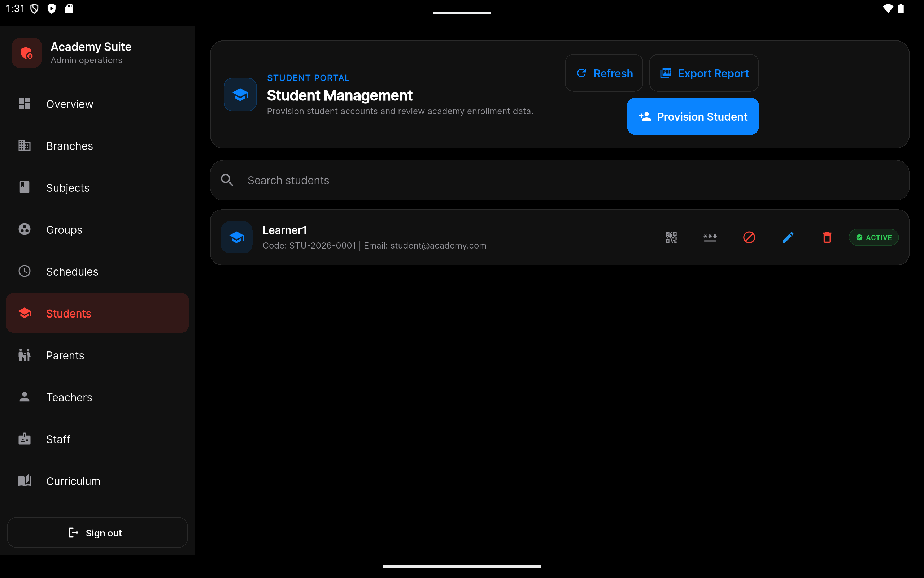Go to Teachers page
924x578 pixels.
[x=97, y=397]
